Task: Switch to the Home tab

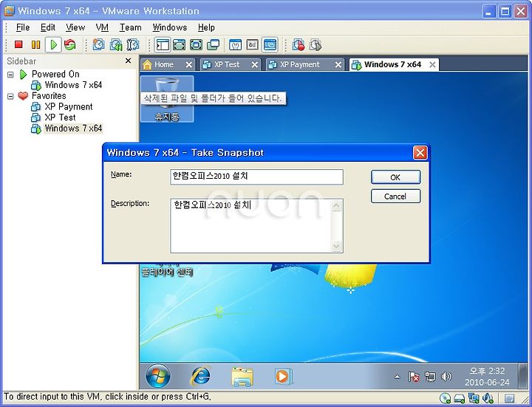Action: click(163, 64)
